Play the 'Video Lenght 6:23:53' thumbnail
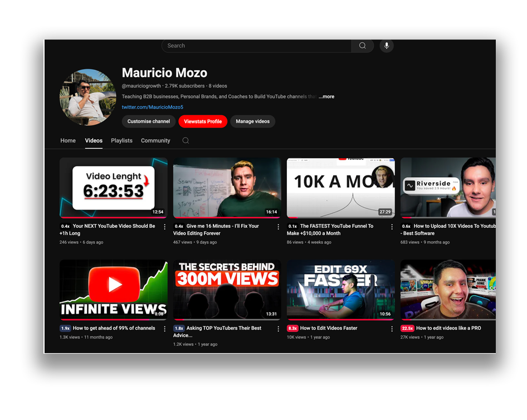 (114, 188)
